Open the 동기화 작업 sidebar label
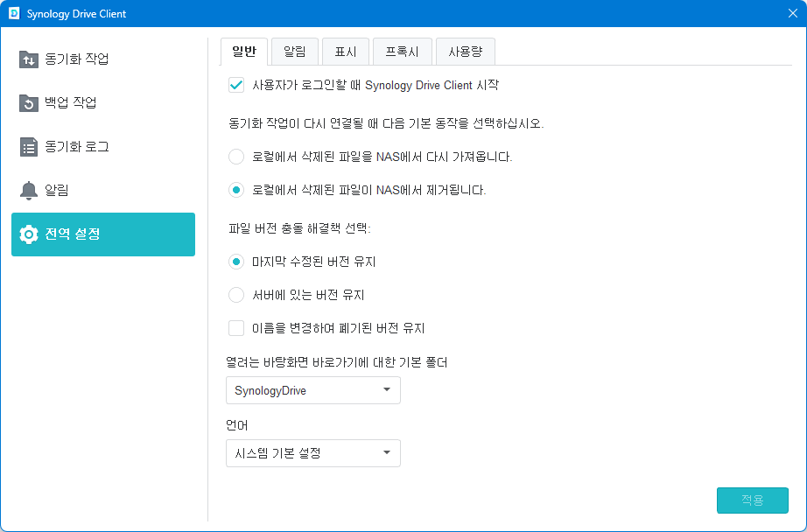 77,59
